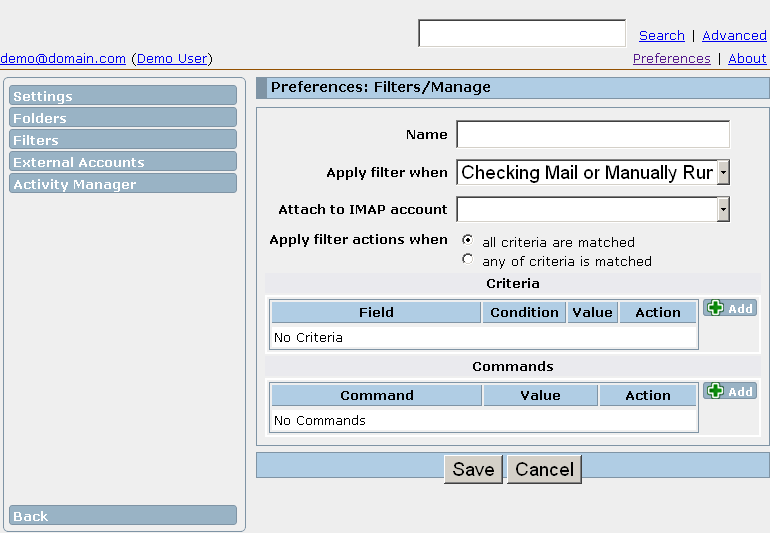Save the new filter
The height and width of the screenshot is (533, 770).
point(473,469)
